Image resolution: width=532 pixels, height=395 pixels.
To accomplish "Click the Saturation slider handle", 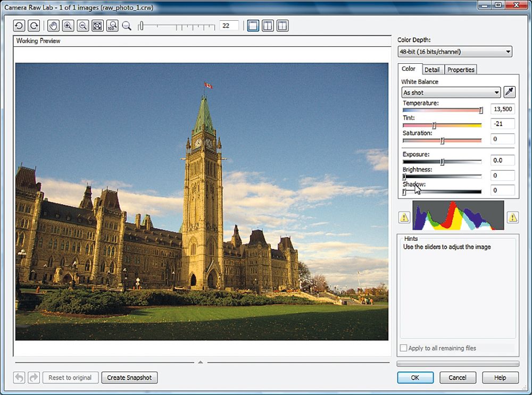I will pyautogui.click(x=442, y=140).
